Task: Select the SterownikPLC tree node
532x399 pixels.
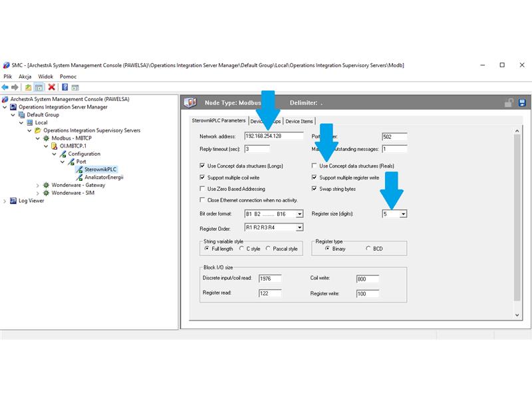Action: pos(100,170)
